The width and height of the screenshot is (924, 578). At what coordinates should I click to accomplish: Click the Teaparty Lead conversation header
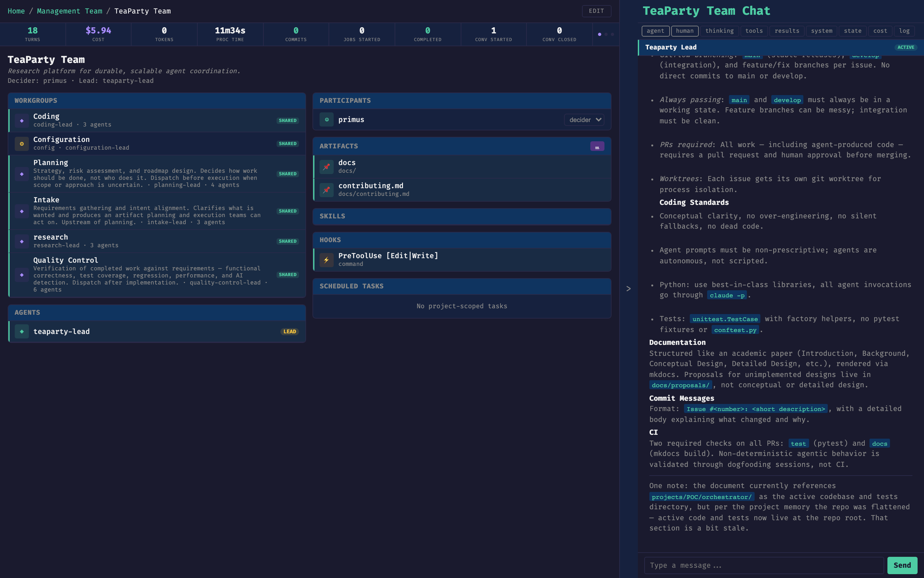tap(781, 48)
